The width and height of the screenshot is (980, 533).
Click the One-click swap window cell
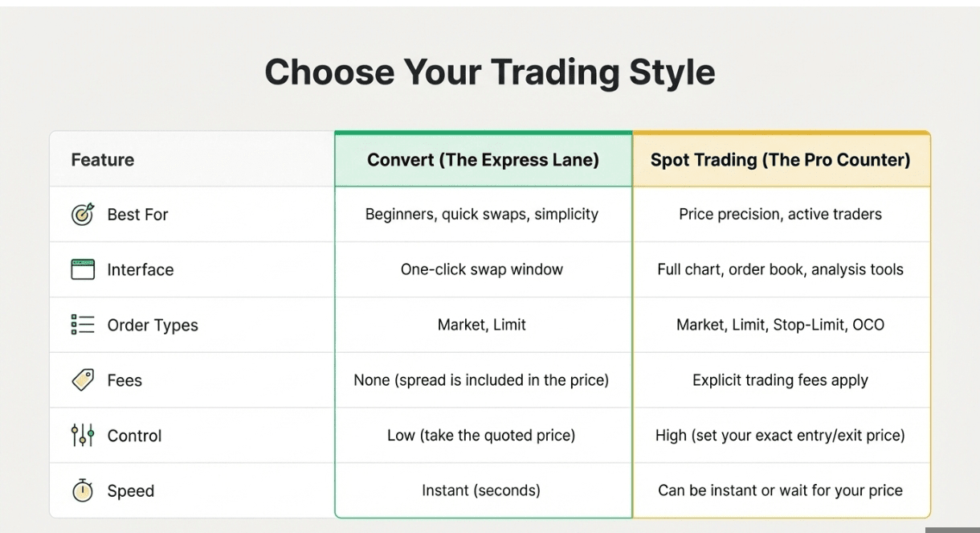[x=482, y=270]
